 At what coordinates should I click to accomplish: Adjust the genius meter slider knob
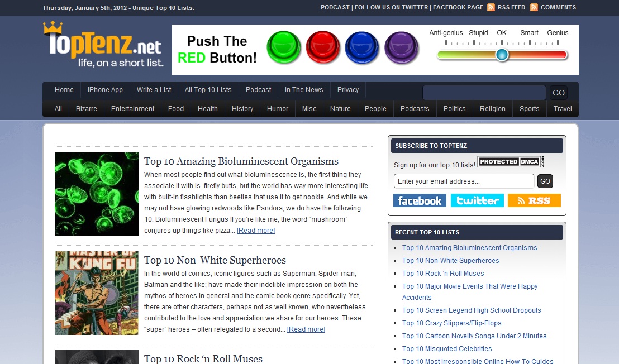[x=502, y=55]
